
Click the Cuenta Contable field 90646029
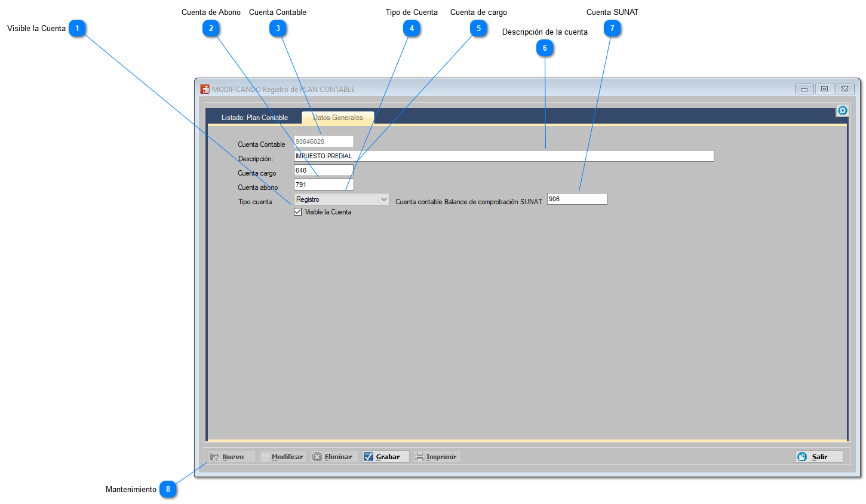point(324,142)
